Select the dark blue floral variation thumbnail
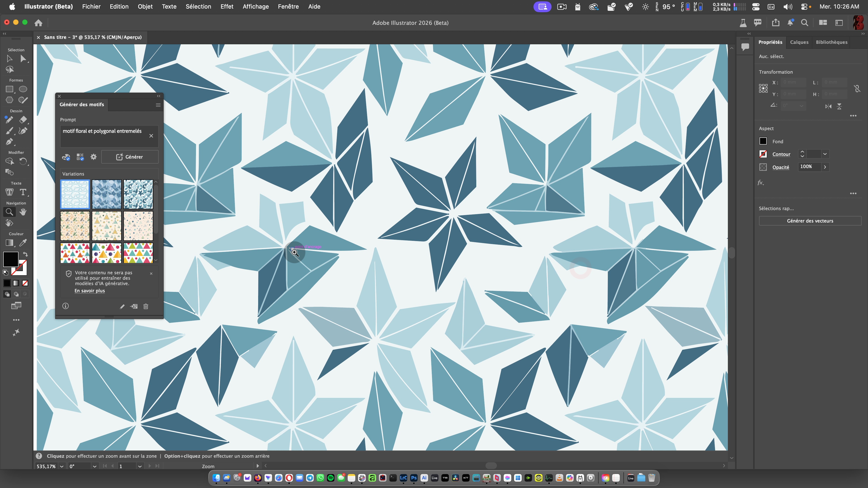The height and width of the screenshot is (488, 868). (x=106, y=194)
